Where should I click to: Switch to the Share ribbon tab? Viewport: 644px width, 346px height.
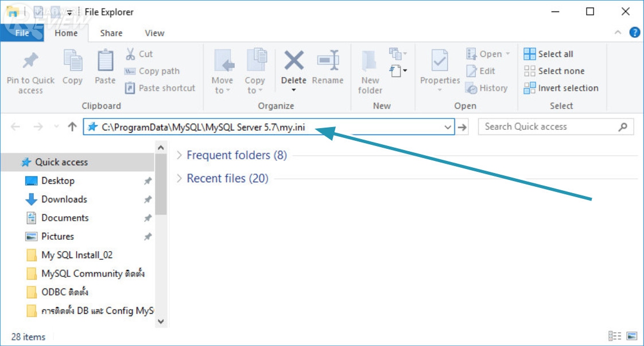[111, 33]
